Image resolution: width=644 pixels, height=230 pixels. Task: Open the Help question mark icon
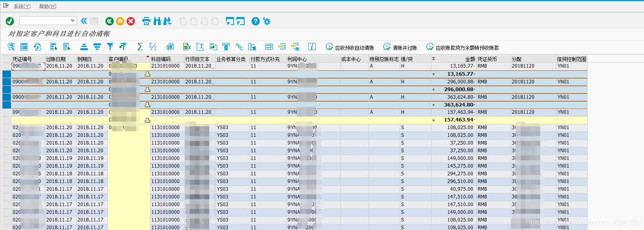(x=255, y=21)
